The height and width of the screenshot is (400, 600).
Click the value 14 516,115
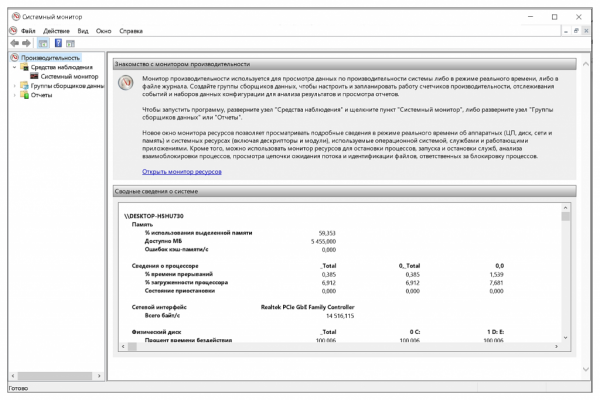[x=340, y=316]
